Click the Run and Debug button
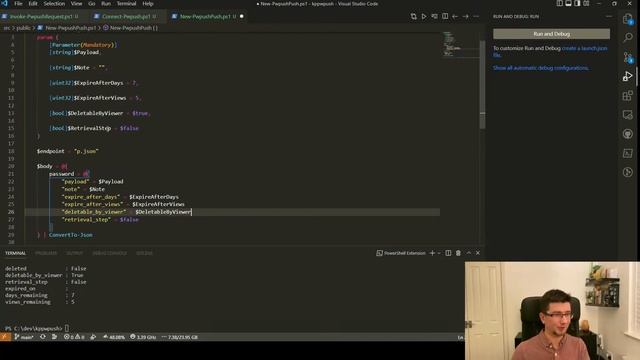The image size is (640, 360). click(x=551, y=34)
